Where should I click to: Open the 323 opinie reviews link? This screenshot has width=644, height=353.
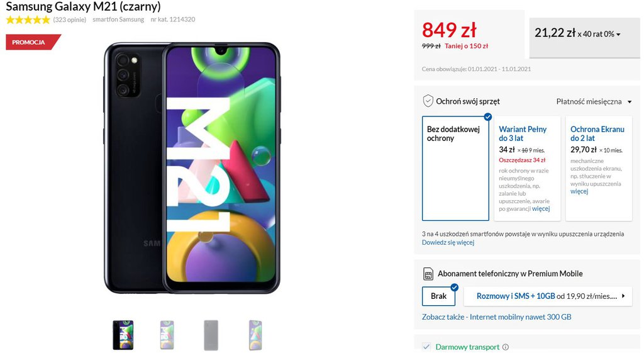[69, 20]
